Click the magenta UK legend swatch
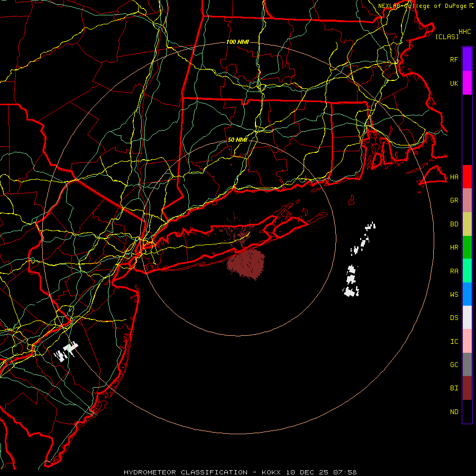The height and width of the screenshot is (476, 476). point(467,83)
